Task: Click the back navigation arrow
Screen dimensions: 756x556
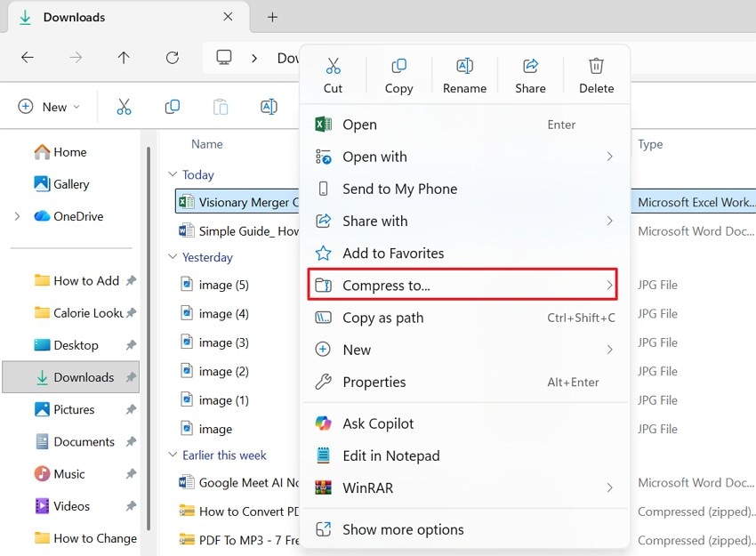Action: [28, 57]
